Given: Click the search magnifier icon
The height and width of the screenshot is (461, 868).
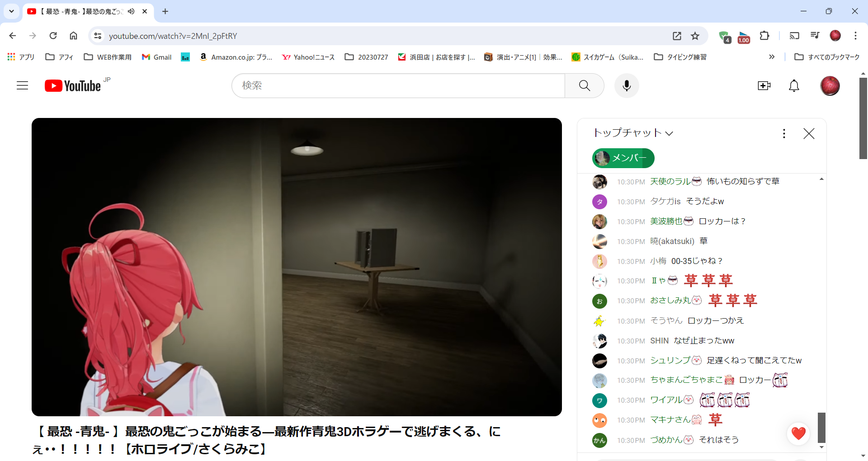Looking at the screenshot, I should [x=584, y=85].
